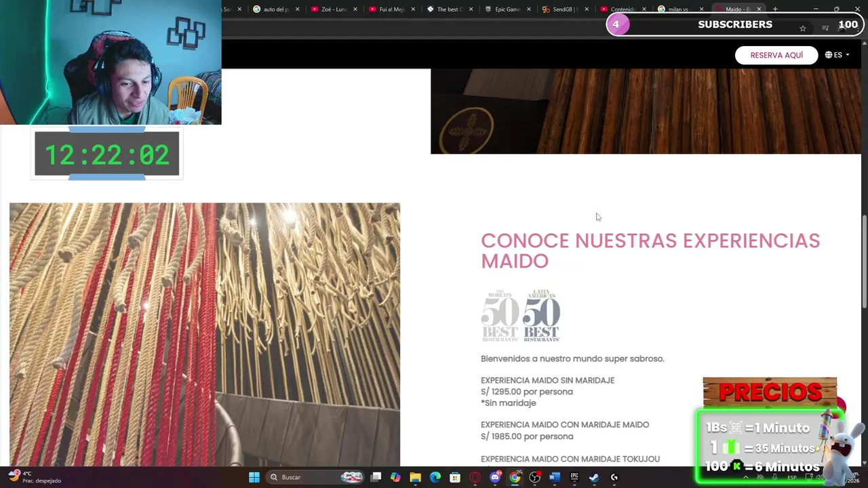Open Logitech G HUB from the taskbar

point(614,477)
